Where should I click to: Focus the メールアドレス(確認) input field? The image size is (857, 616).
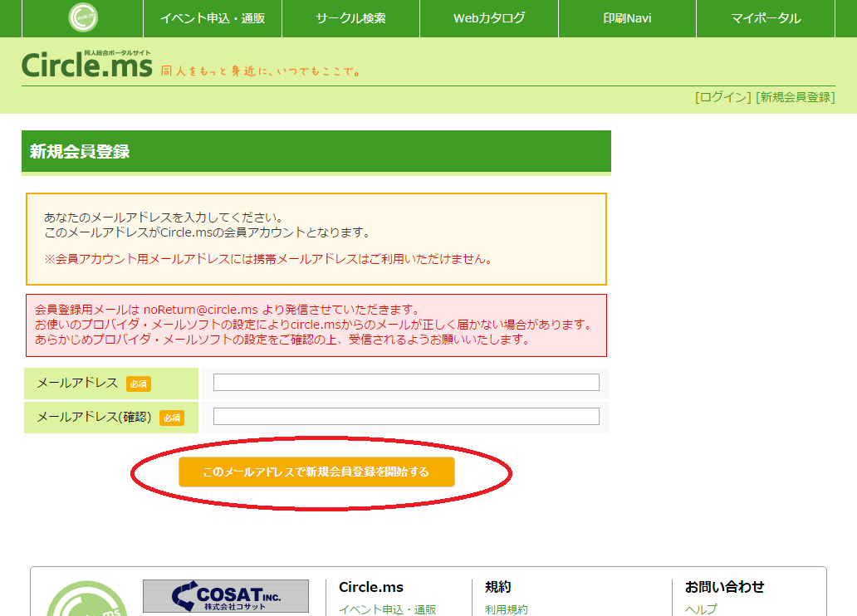click(406, 417)
